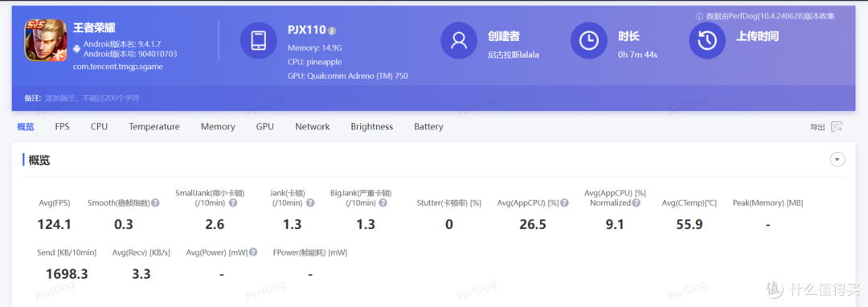Go to the Network tab
This screenshot has width=868, height=307.
point(313,127)
